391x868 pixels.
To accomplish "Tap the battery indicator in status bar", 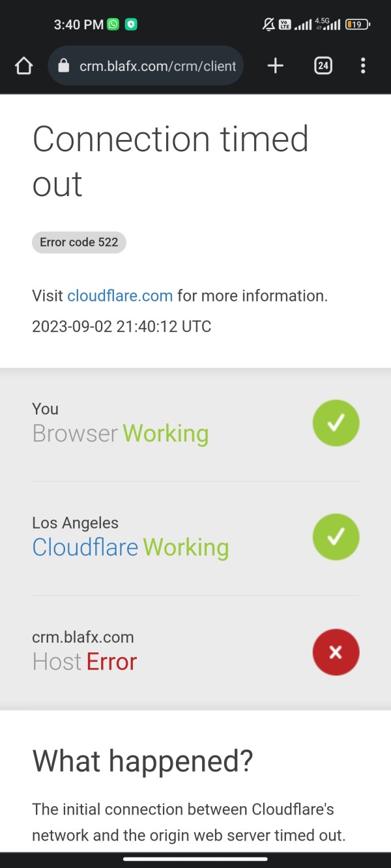I will [x=358, y=25].
